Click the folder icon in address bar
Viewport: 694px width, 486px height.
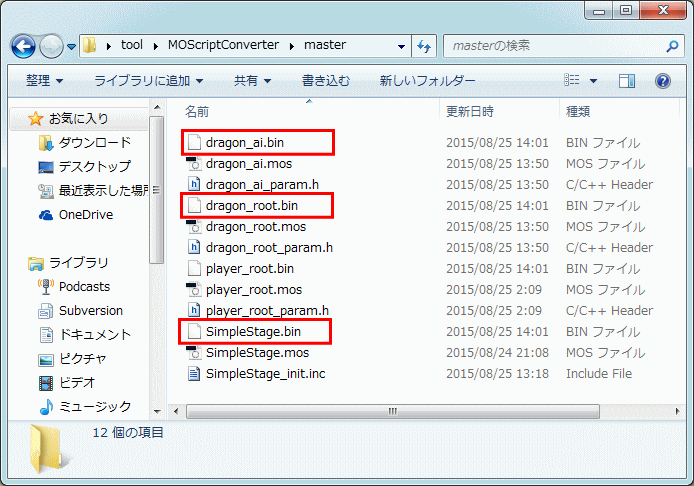click(90, 45)
